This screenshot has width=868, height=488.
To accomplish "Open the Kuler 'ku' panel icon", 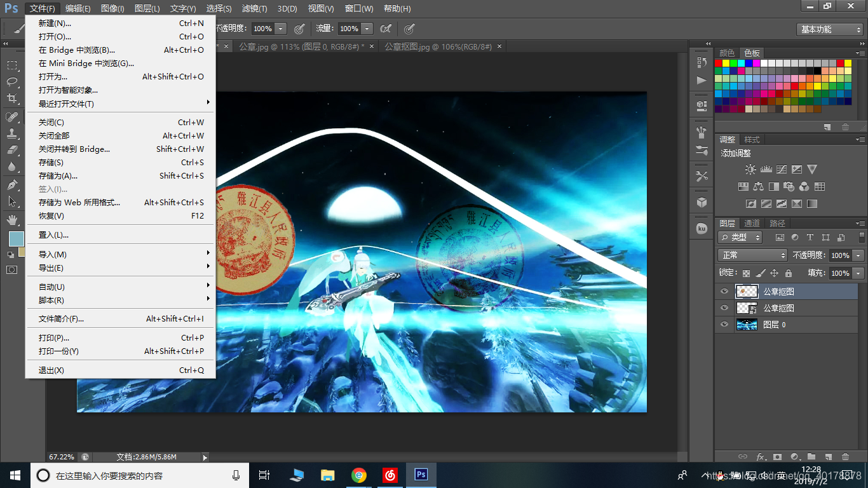I will tap(702, 228).
